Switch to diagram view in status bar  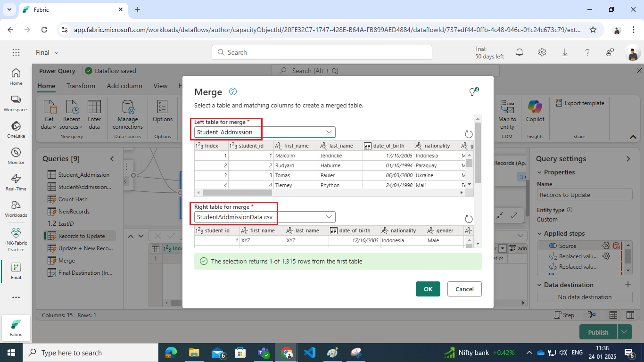click(x=592, y=315)
